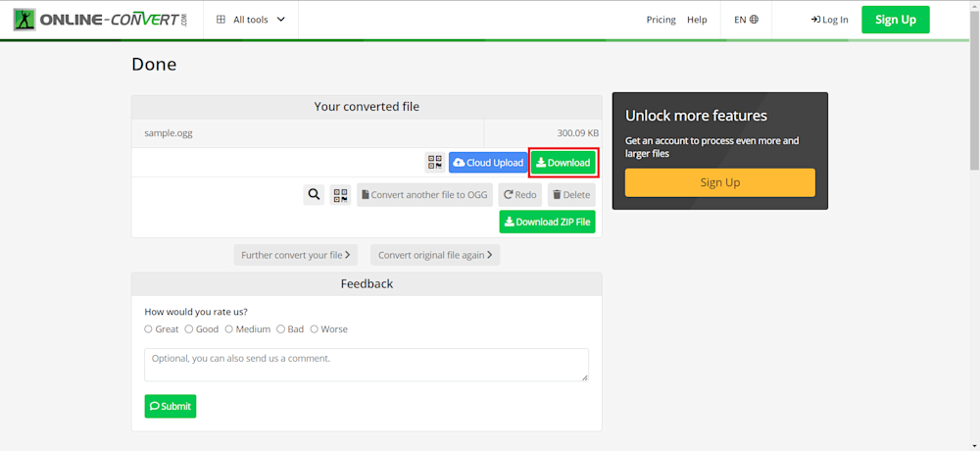This screenshot has height=451, width=980.
Task: Click the magnifier search icon button
Action: pyautogui.click(x=314, y=194)
